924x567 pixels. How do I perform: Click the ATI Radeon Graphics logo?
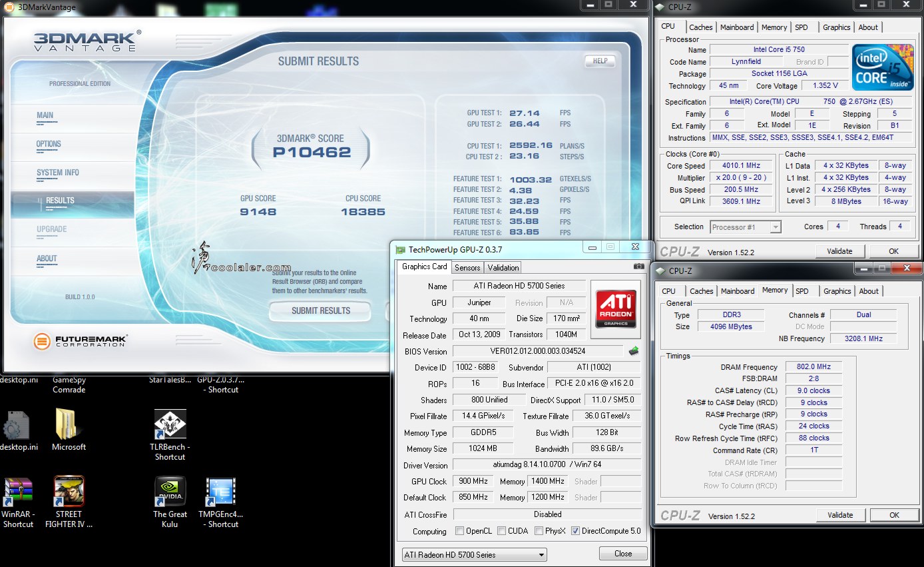tap(615, 309)
